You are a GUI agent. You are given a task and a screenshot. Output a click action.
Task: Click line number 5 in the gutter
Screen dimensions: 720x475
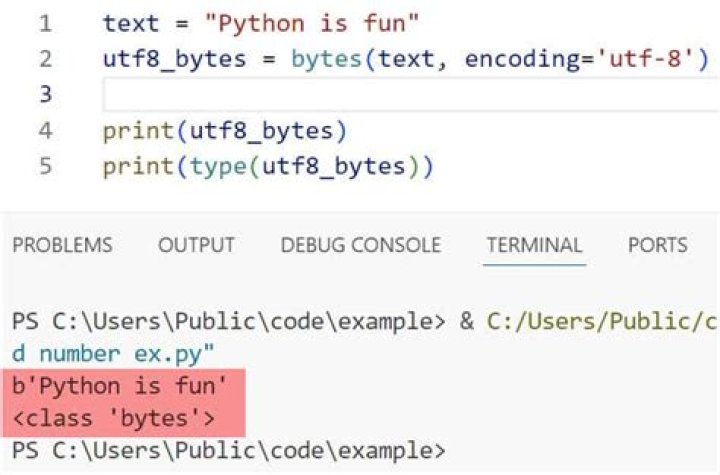(46, 166)
